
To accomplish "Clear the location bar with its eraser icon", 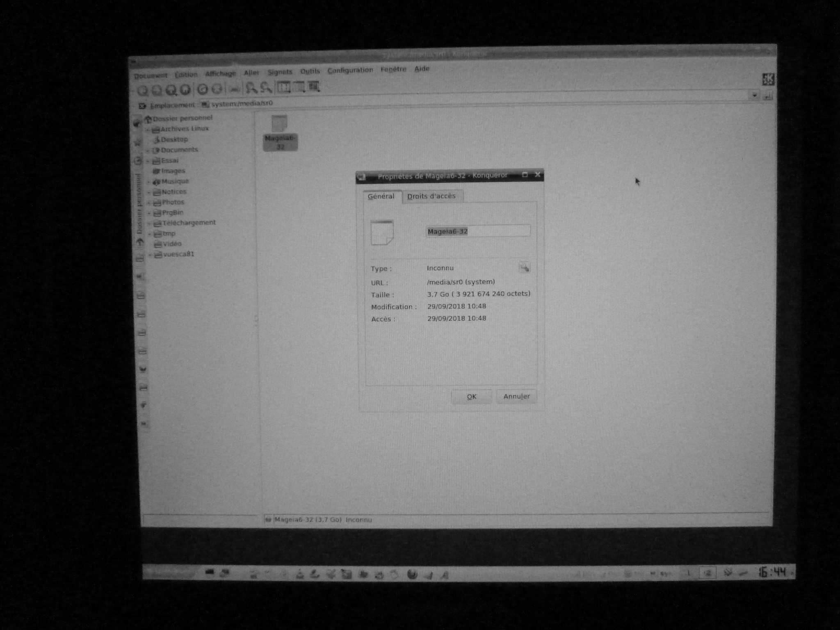I will pyautogui.click(x=142, y=106).
